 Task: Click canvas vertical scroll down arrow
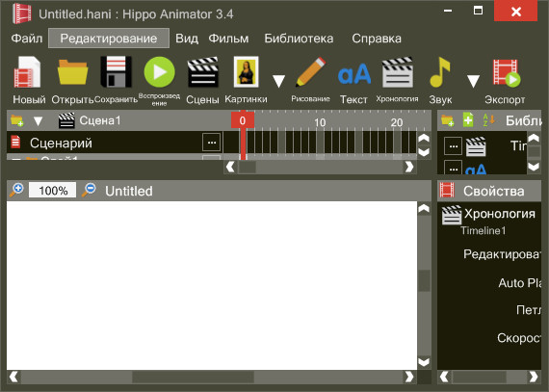tap(424, 361)
